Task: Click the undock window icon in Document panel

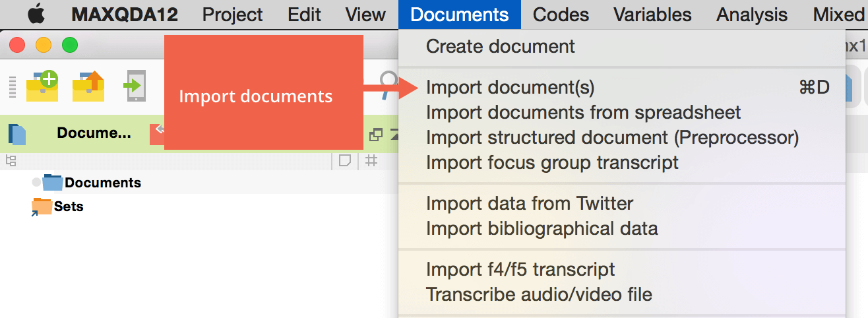Action: pos(376,135)
